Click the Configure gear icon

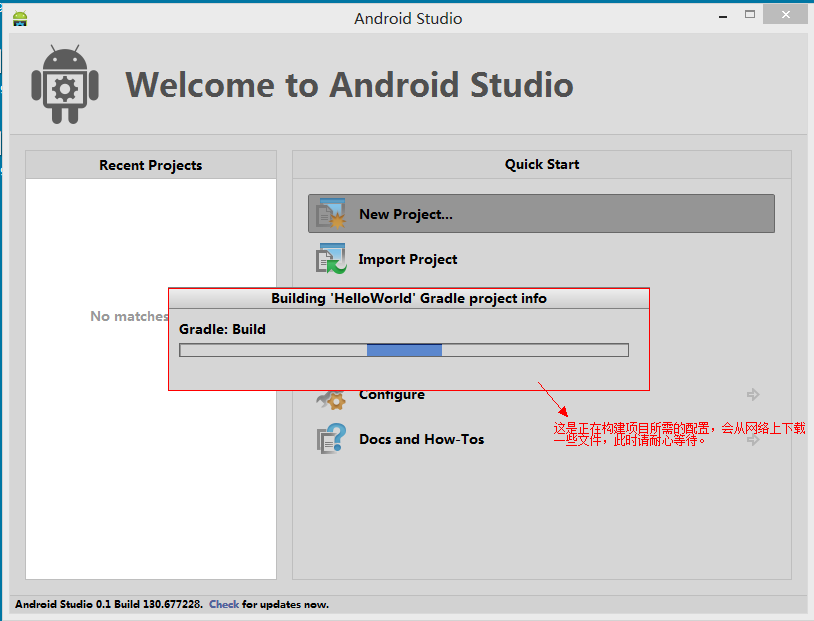(x=331, y=399)
